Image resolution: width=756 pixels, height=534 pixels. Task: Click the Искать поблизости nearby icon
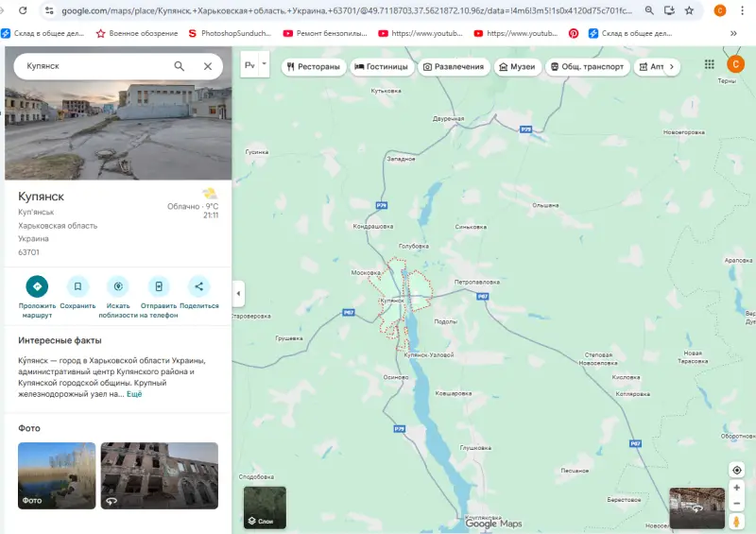[x=118, y=286]
